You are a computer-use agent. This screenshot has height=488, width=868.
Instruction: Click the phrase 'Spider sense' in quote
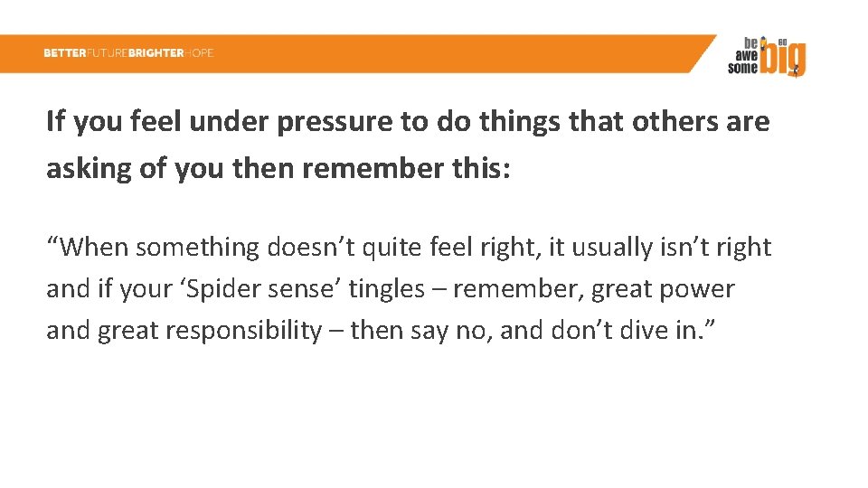[260, 289]
